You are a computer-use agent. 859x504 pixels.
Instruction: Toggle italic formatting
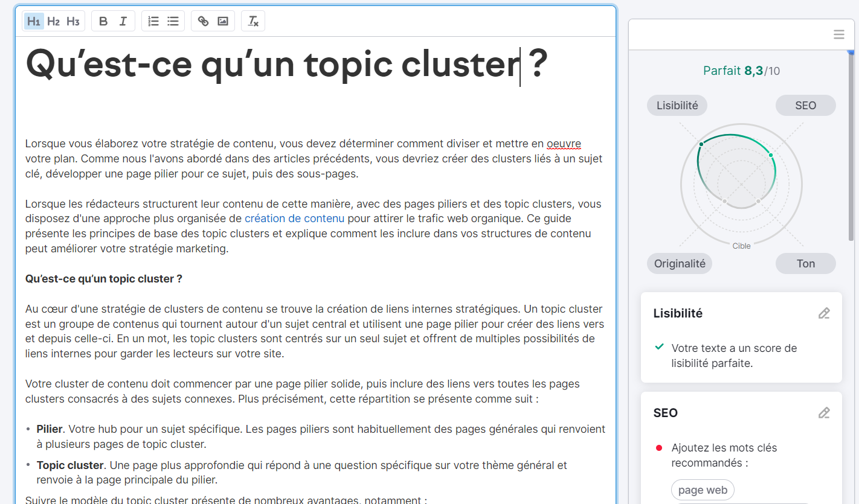click(x=123, y=21)
